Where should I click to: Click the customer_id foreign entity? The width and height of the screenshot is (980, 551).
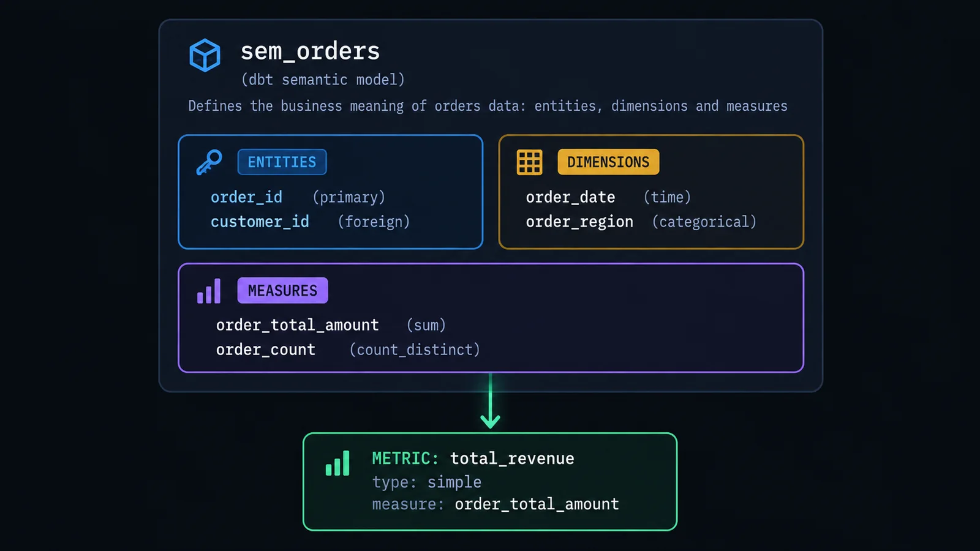pyautogui.click(x=310, y=222)
